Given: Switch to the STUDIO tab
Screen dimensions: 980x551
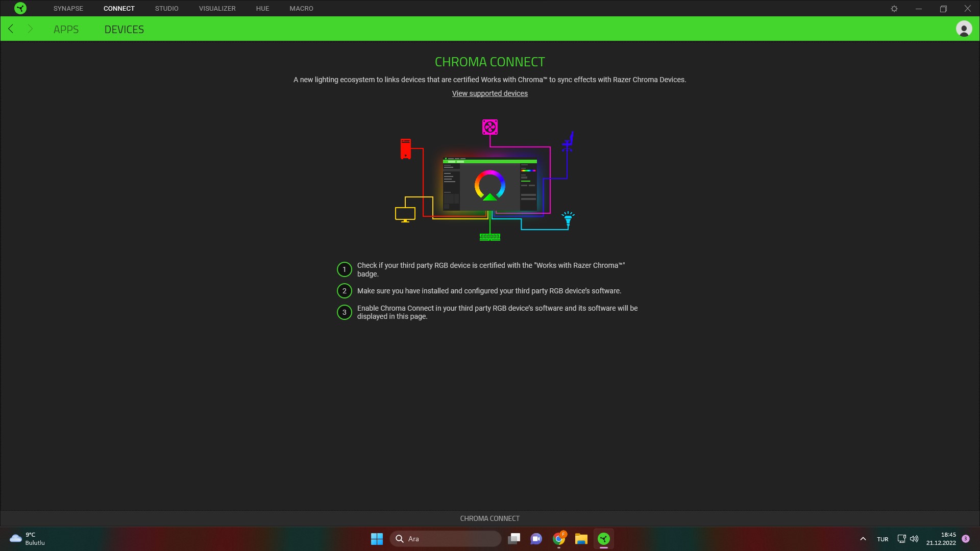Looking at the screenshot, I should 167,9.
